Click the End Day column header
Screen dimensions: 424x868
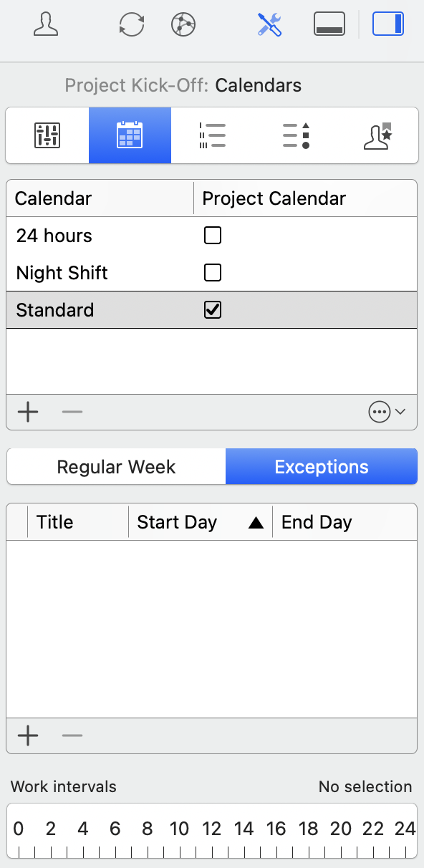(317, 522)
